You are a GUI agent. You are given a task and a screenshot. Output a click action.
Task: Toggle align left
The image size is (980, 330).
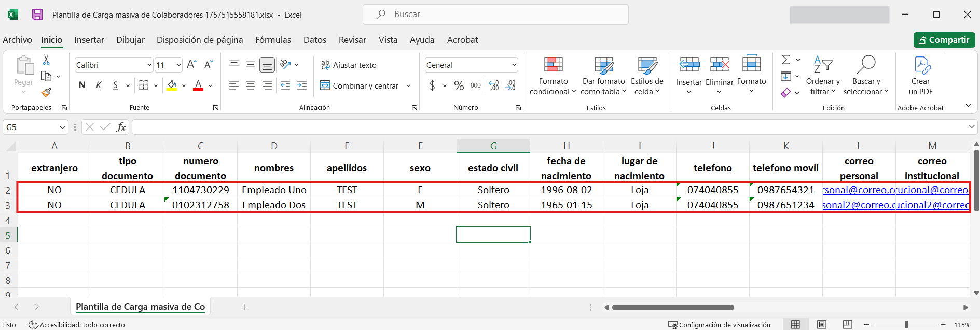(234, 85)
